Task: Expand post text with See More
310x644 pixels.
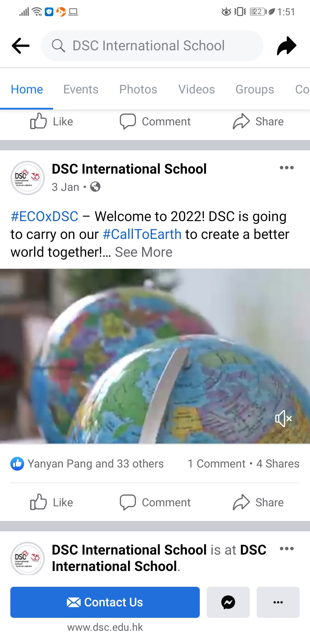Action: (x=144, y=252)
